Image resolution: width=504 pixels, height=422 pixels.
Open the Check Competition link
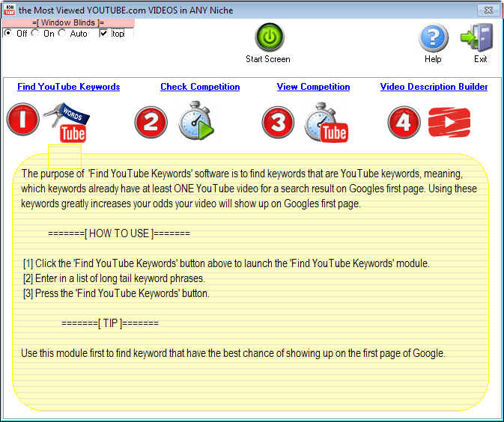pyautogui.click(x=200, y=87)
